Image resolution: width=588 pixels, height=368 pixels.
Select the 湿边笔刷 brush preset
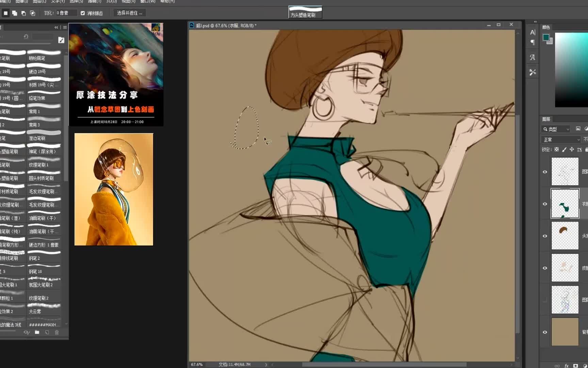tap(44, 135)
